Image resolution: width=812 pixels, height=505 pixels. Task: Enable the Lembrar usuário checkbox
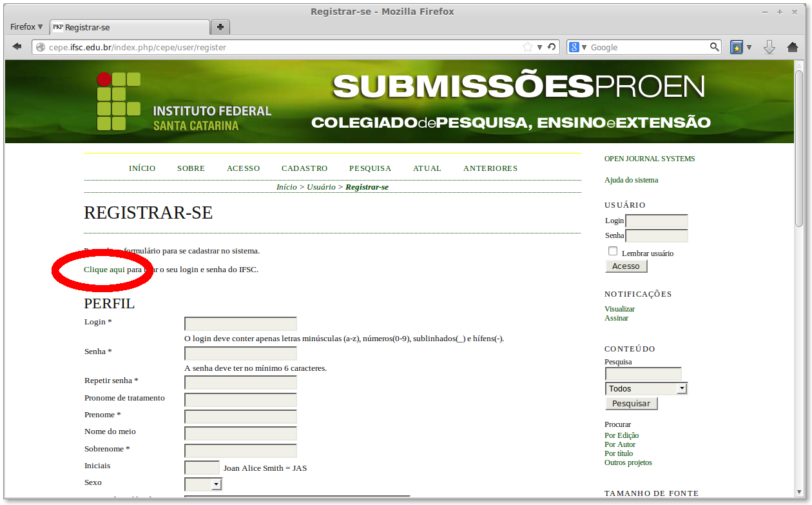click(x=612, y=250)
